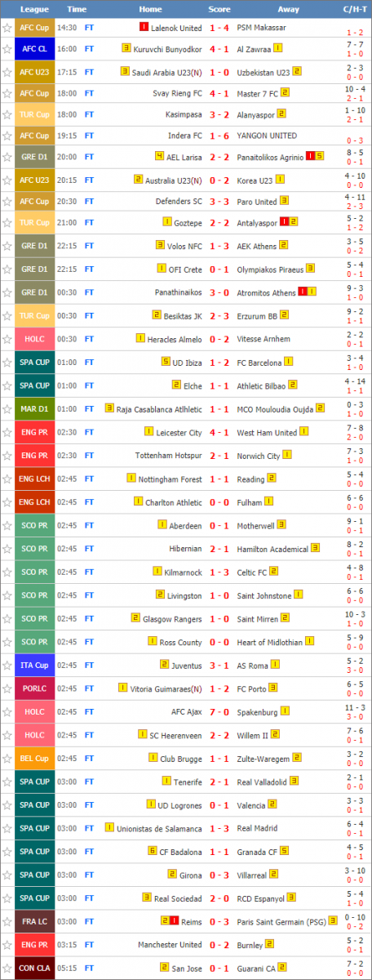Click CF Badalona's yellow card count

[x=153, y=851]
